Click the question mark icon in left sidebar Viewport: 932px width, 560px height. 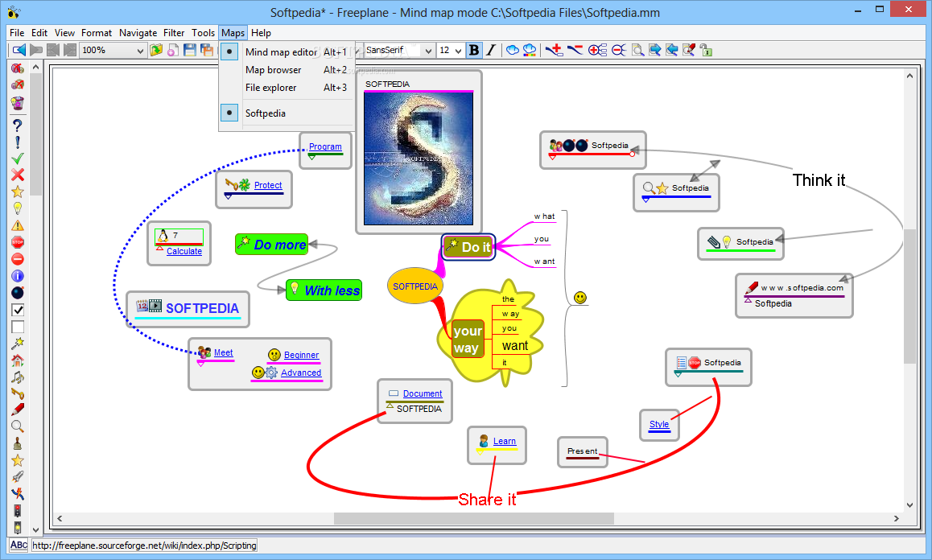click(x=17, y=126)
